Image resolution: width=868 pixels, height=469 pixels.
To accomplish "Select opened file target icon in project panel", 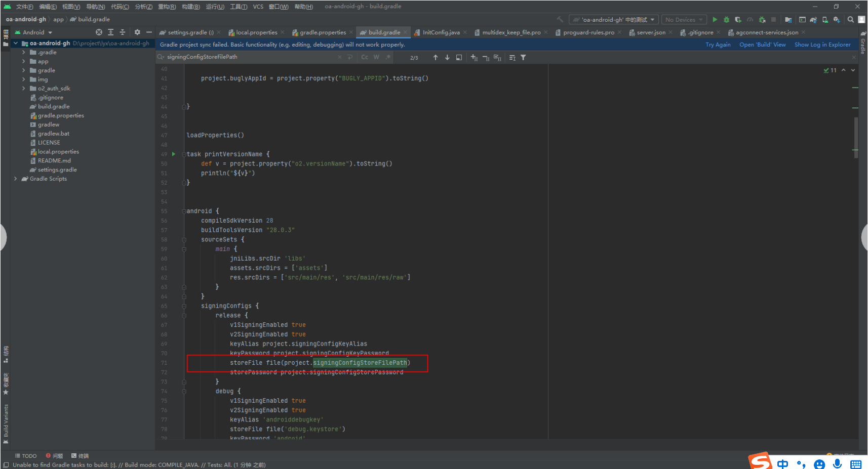I will point(99,32).
